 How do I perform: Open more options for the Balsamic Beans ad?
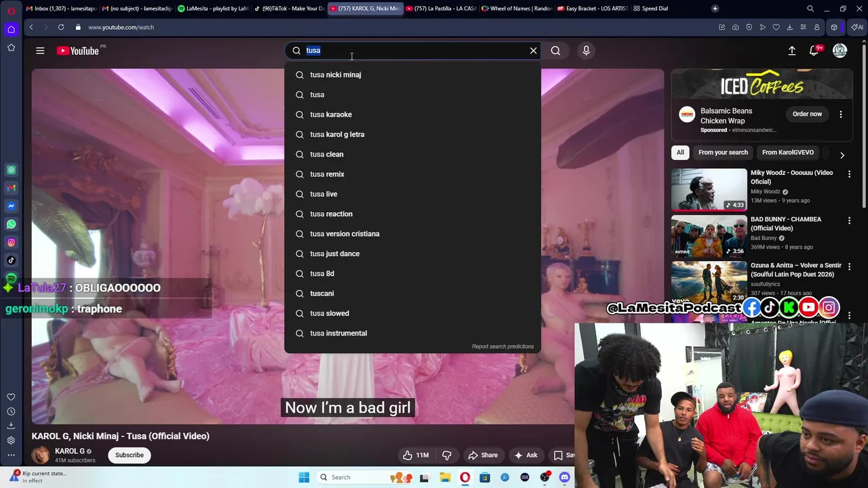(x=841, y=115)
